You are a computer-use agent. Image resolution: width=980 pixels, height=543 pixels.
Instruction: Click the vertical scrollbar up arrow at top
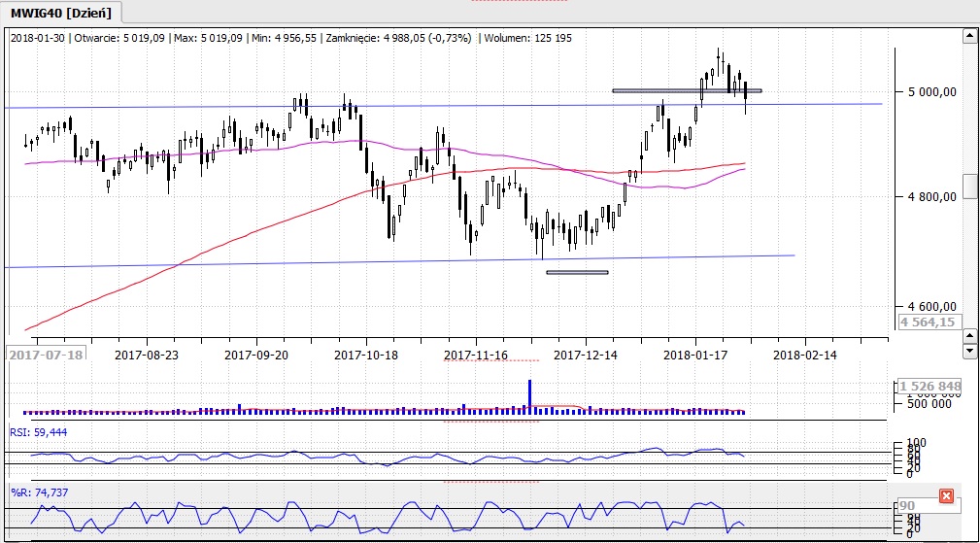point(970,36)
